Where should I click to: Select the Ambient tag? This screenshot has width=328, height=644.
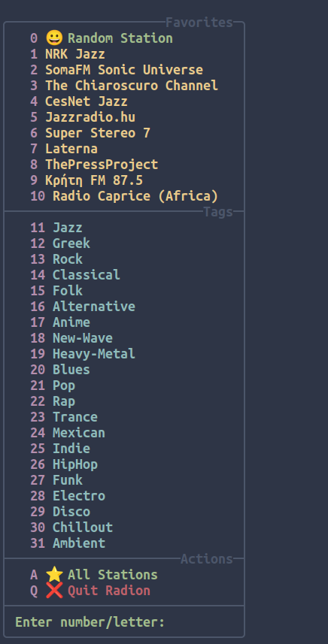pos(79,543)
